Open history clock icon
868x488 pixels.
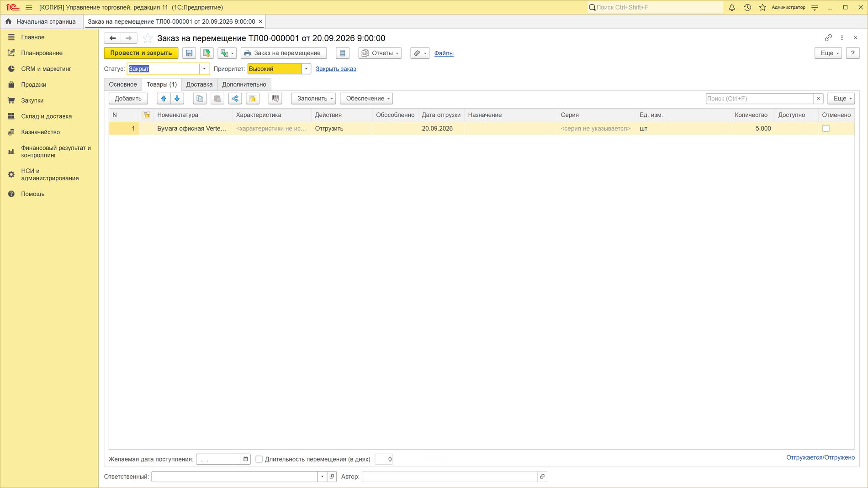click(x=747, y=7)
